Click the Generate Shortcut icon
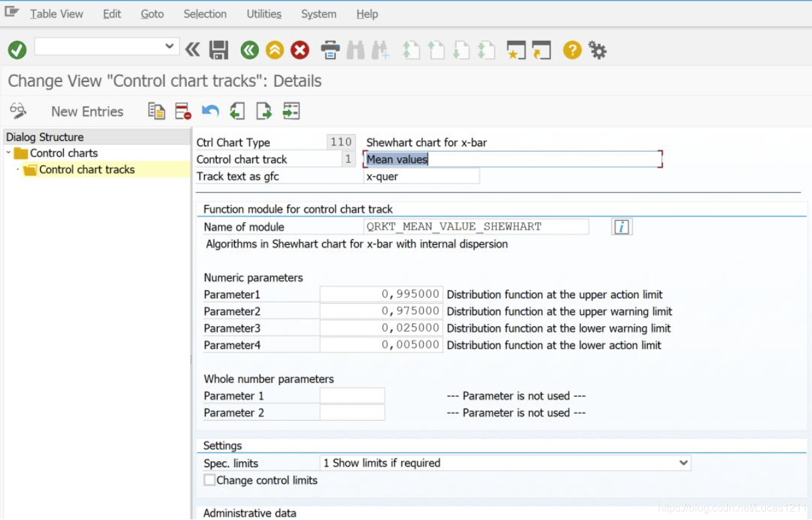The height and width of the screenshot is (520, 812). pos(542,50)
